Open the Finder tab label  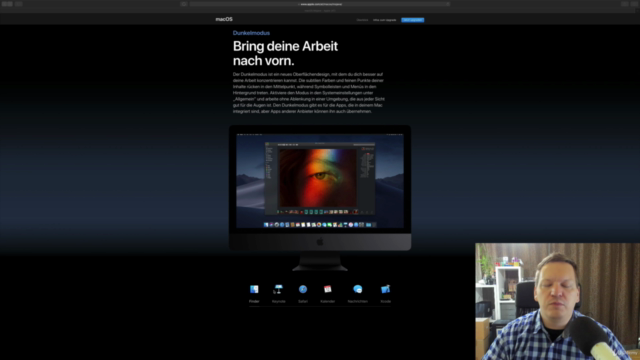pos(254,301)
